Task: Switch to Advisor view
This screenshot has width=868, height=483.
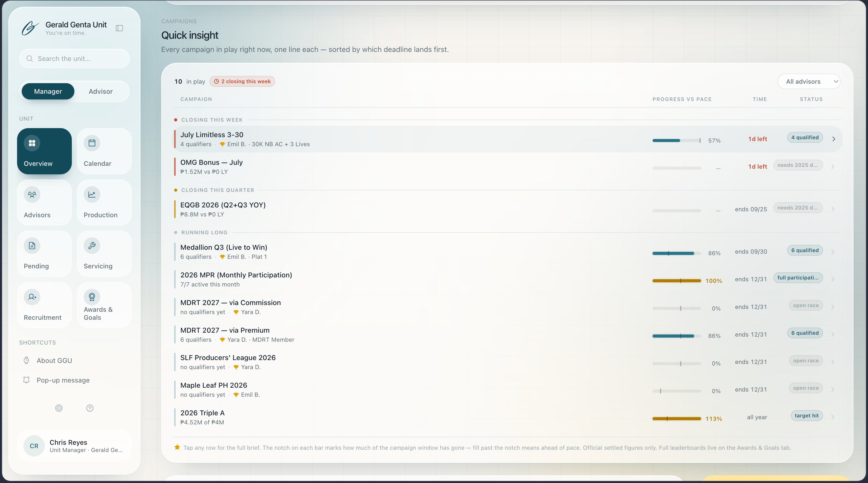Action: pyautogui.click(x=101, y=91)
